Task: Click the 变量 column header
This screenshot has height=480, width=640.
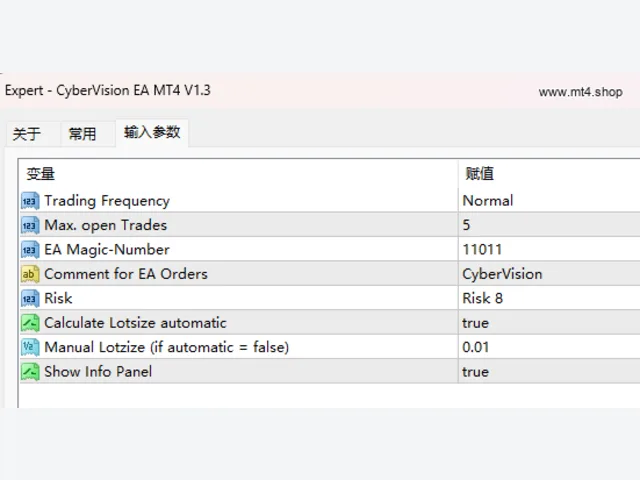Action: pyautogui.click(x=40, y=174)
